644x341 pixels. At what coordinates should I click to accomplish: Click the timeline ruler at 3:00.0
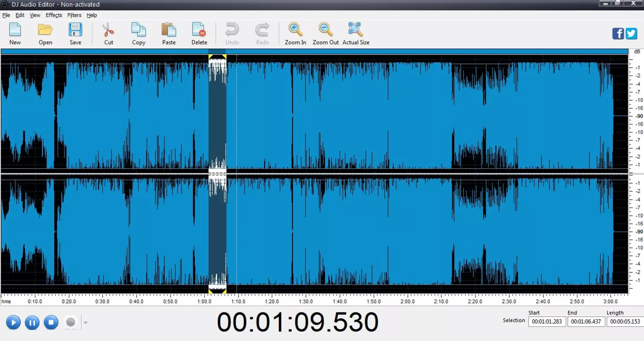pos(610,301)
